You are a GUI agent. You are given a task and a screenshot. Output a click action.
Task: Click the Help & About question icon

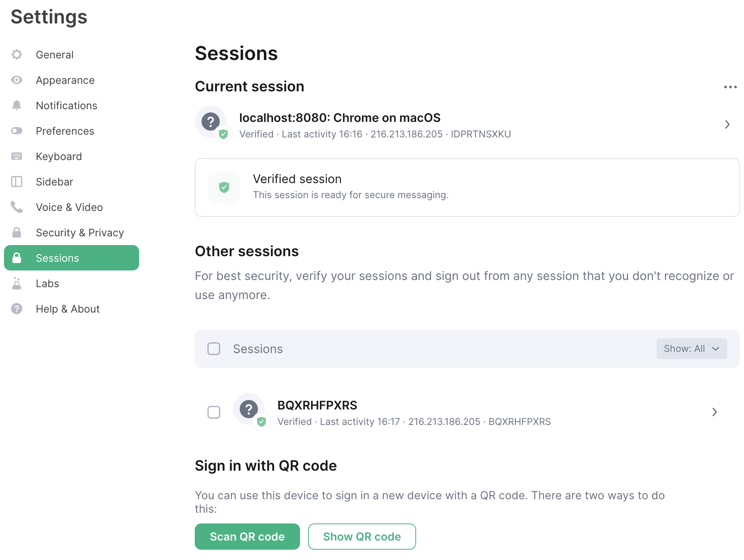17,309
